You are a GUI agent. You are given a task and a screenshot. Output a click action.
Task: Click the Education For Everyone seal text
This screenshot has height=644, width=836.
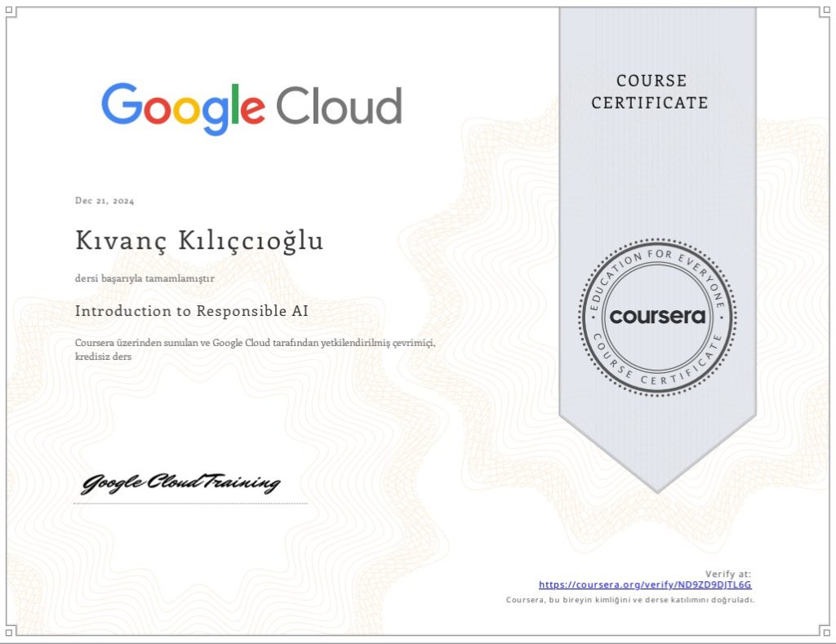pyautogui.click(x=657, y=260)
